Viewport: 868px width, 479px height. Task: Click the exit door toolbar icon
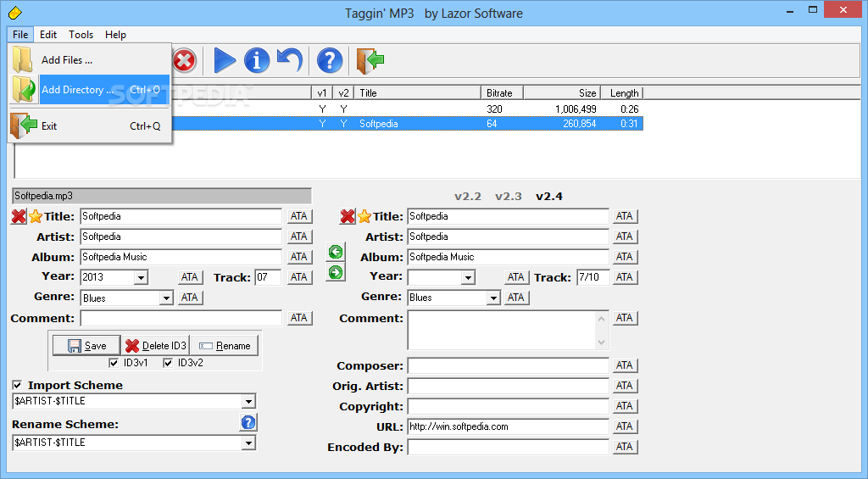coord(370,60)
